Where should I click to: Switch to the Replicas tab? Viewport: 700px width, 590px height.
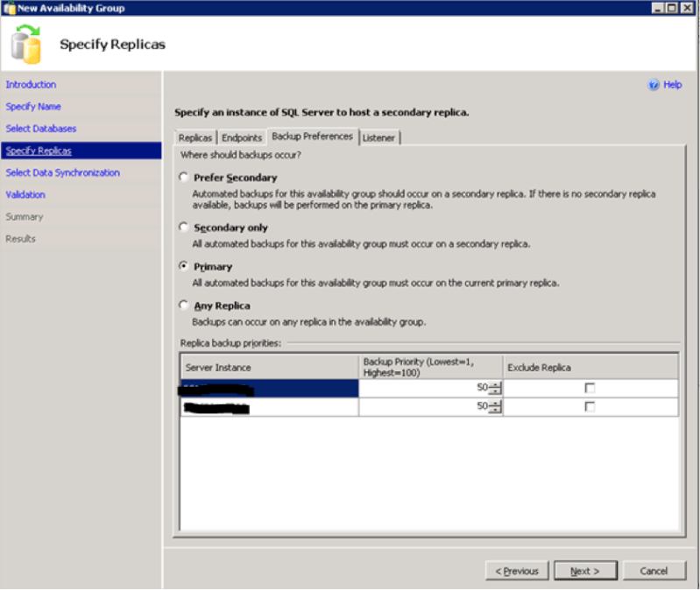(x=195, y=137)
